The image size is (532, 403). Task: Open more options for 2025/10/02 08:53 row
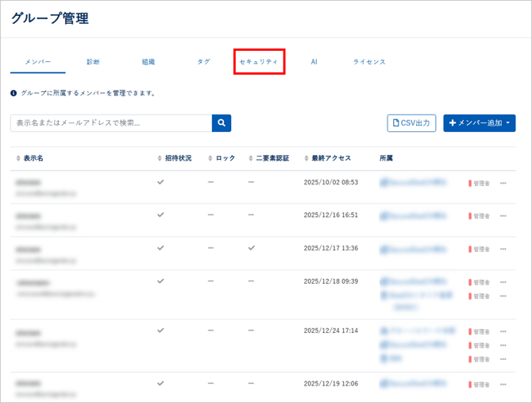503,184
